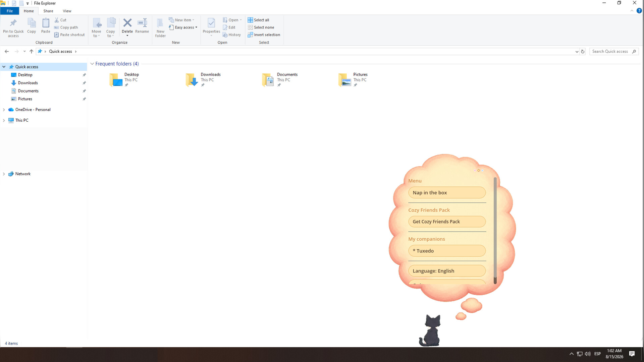Switch to the Share tab

[48, 11]
